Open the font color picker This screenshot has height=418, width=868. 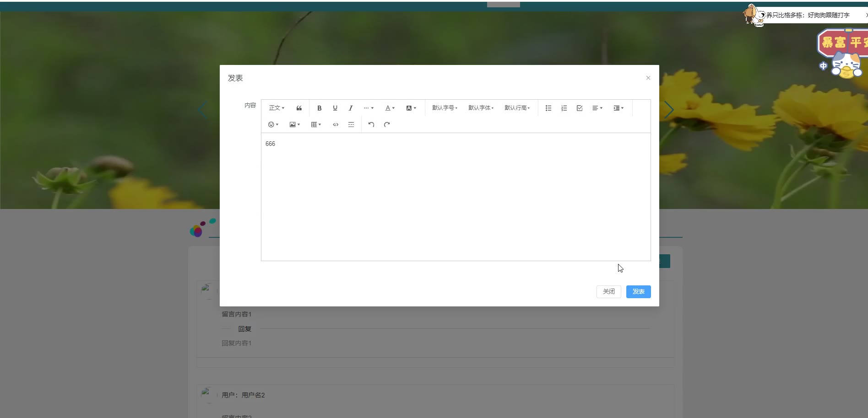[x=390, y=108]
